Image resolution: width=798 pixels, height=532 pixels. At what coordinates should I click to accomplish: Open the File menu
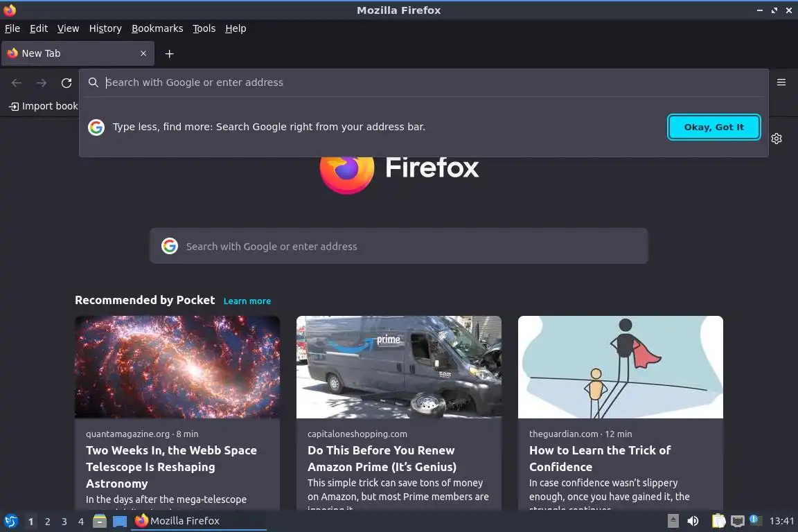click(12, 28)
